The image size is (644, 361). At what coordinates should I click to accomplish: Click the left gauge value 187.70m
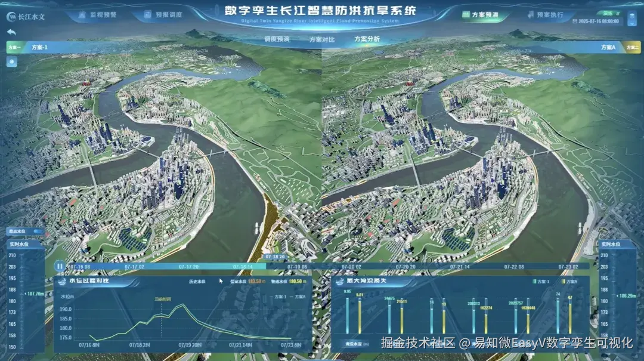click(35, 294)
